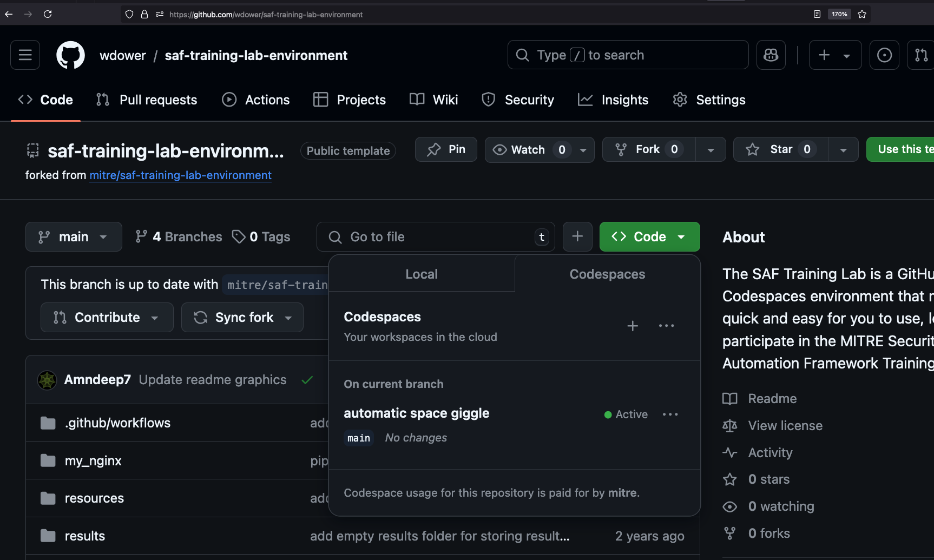Viewport: 934px width, 560px height.
Task: Switch to the Local tab
Action: pyautogui.click(x=422, y=274)
